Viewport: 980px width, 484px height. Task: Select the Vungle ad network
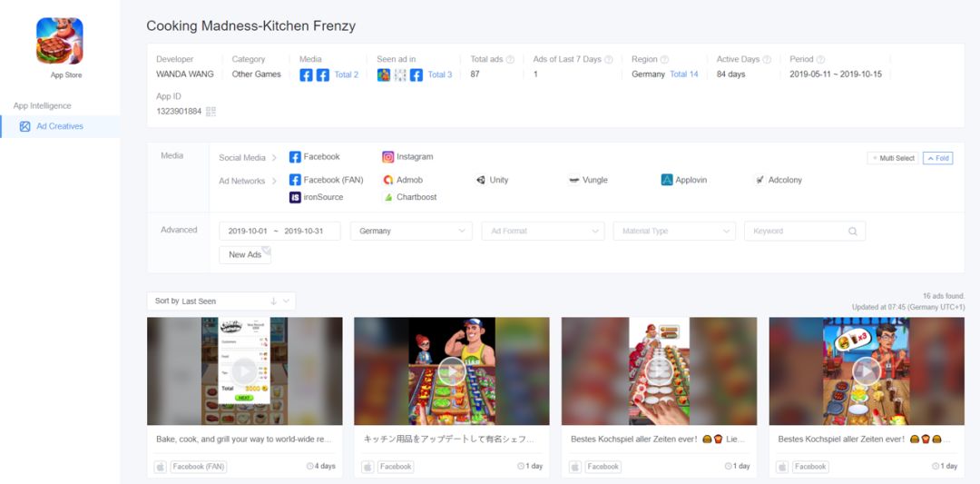(587, 180)
